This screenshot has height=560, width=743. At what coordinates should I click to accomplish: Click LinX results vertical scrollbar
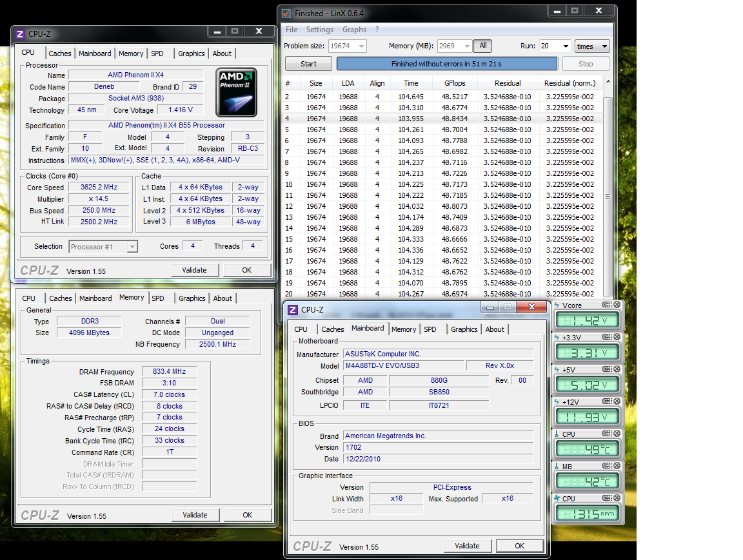(608, 195)
